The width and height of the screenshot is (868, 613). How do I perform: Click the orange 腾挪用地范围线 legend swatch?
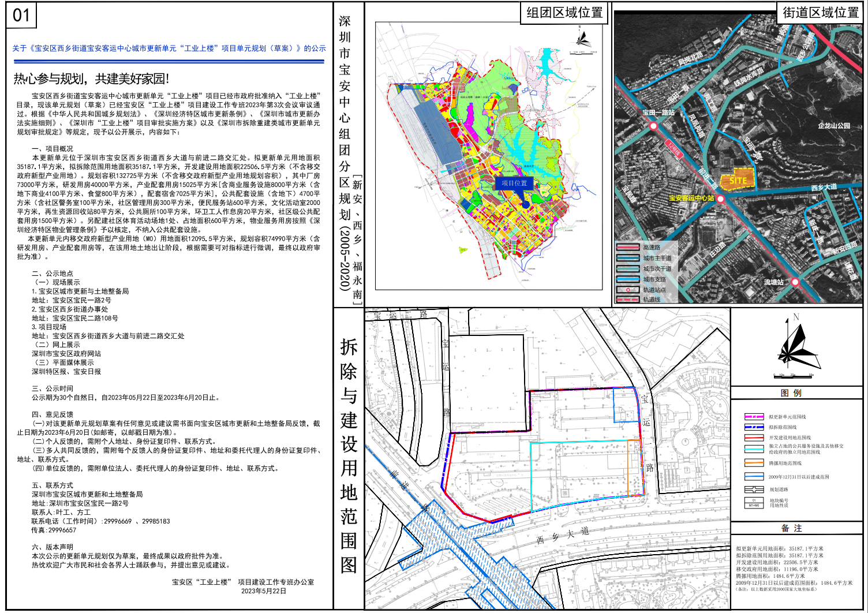(754, 463)
